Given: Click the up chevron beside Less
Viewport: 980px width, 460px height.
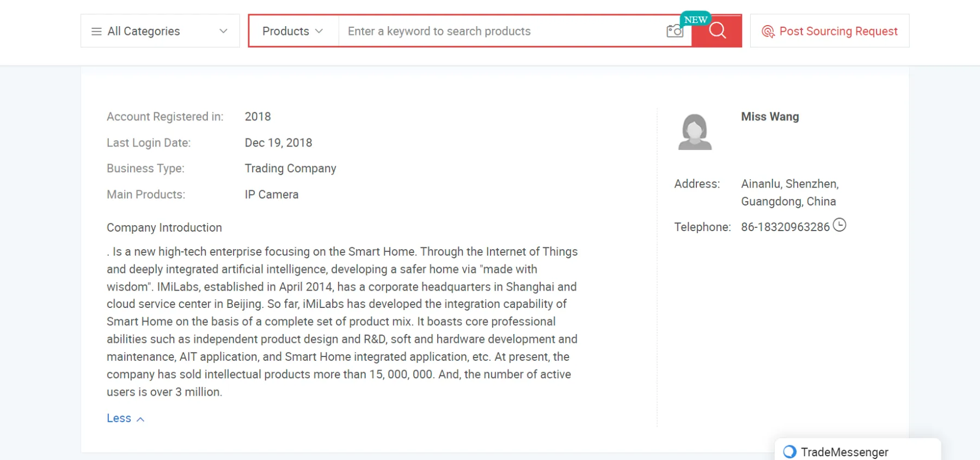Looking at the screenshot, I should point(140,419).
